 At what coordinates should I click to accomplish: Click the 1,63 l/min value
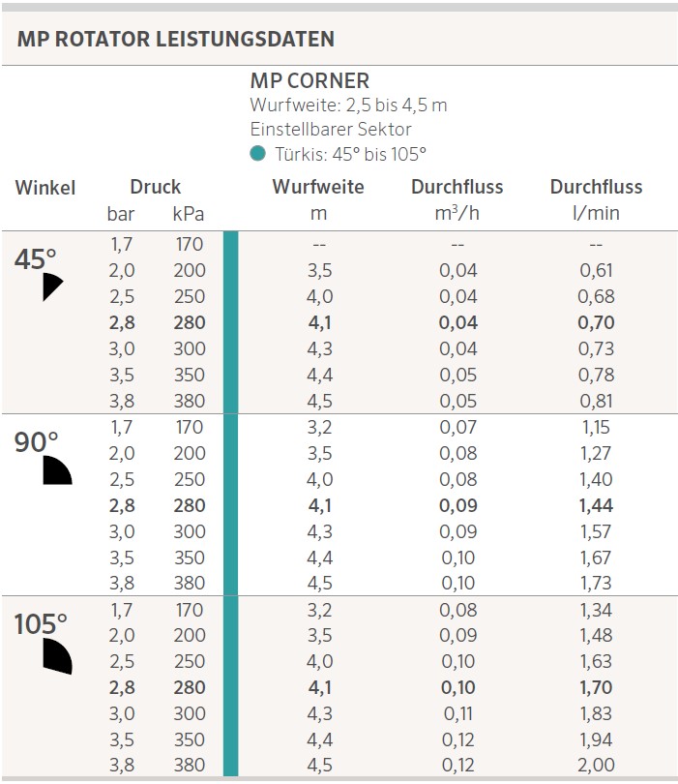point(596,661)
